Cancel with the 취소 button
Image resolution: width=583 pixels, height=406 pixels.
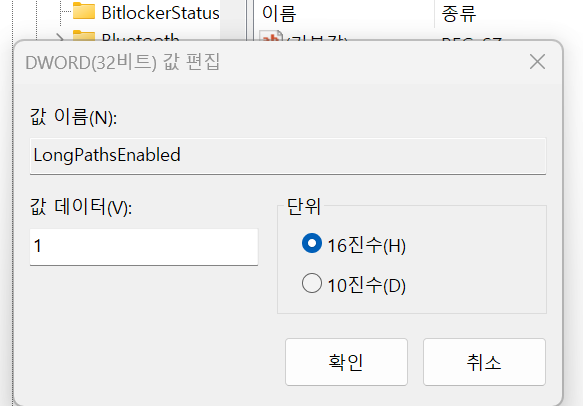click(x=484, y=362)
